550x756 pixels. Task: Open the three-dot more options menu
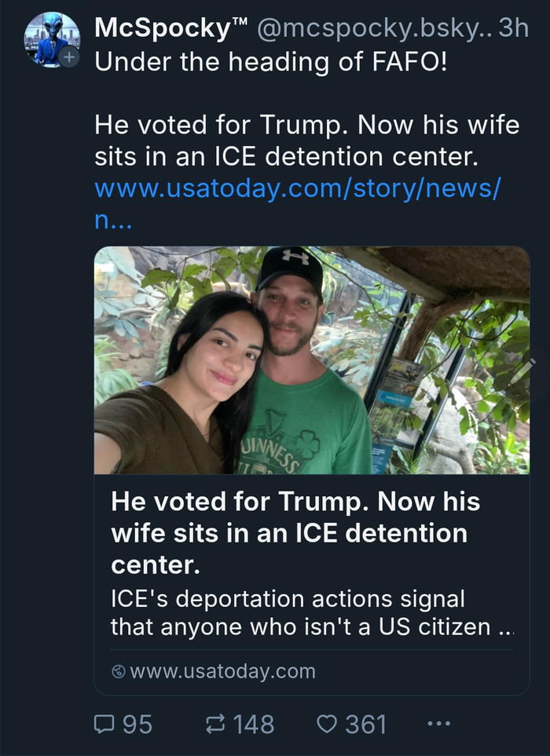coord(438,724)
